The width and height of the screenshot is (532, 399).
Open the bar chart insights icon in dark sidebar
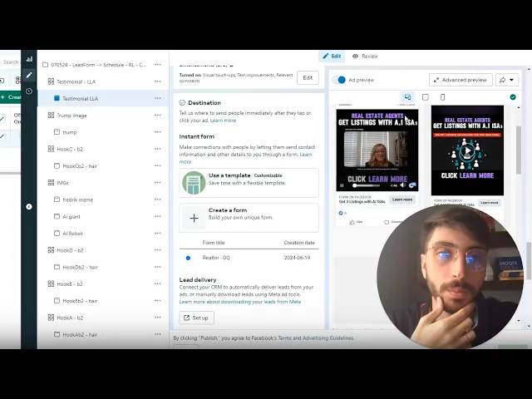[29, 59]
